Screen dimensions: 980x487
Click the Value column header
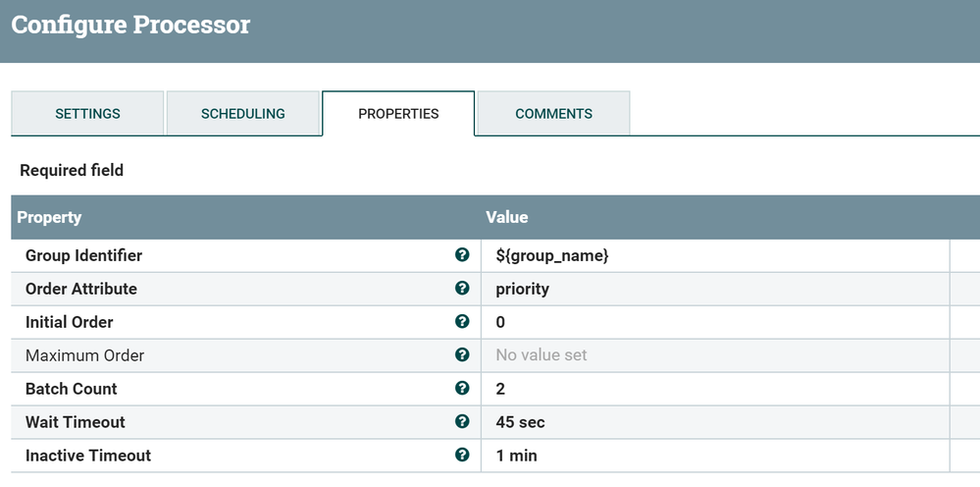507,217
